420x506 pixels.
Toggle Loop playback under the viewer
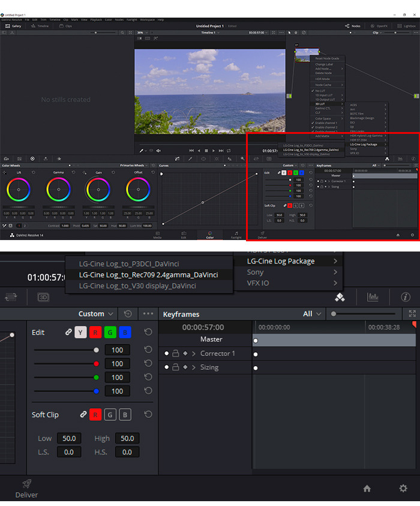[x=229, y=151]
